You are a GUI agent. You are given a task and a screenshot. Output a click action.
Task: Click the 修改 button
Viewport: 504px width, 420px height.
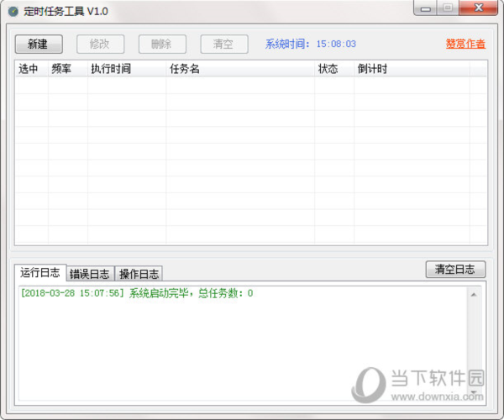pos(100,44)
